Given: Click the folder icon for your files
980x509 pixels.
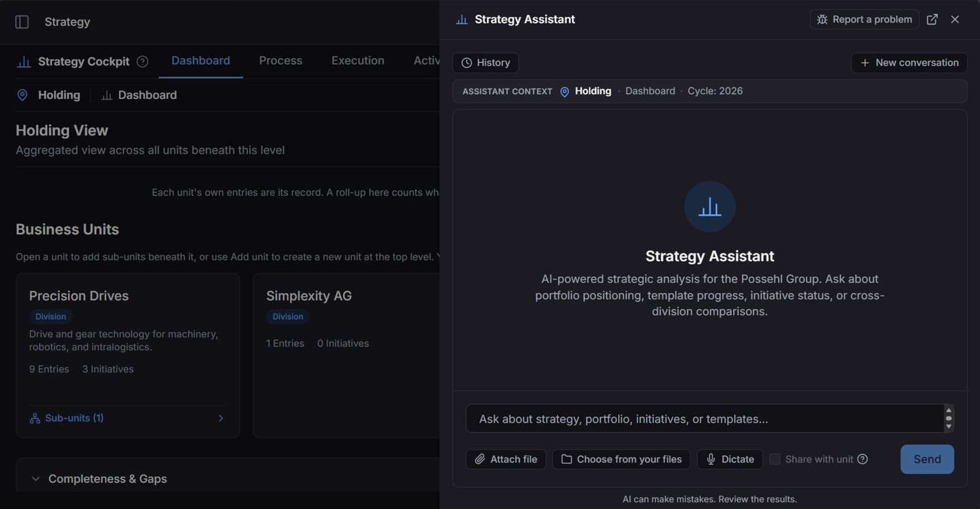Looking at the screenshot, I should [567, 459].
